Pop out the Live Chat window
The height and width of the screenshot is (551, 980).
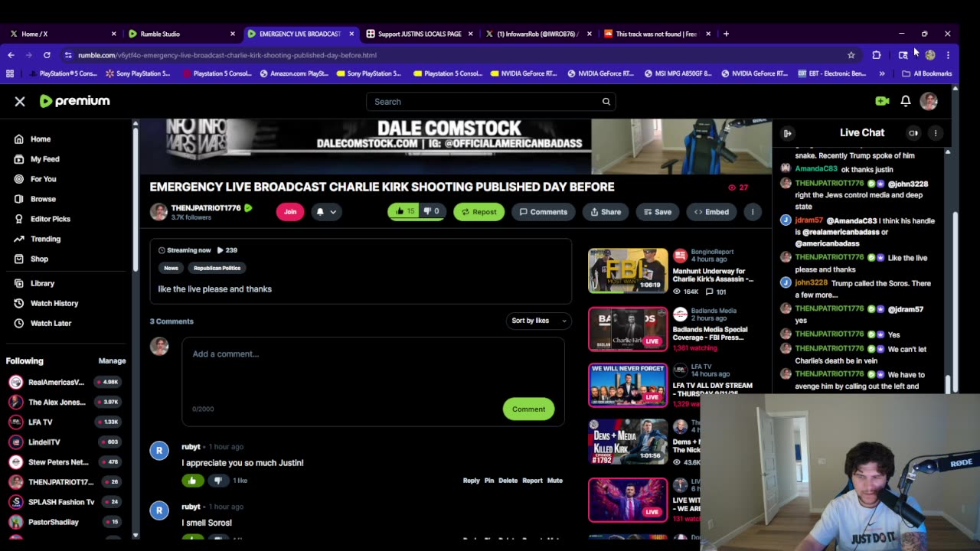coord(913,133)
